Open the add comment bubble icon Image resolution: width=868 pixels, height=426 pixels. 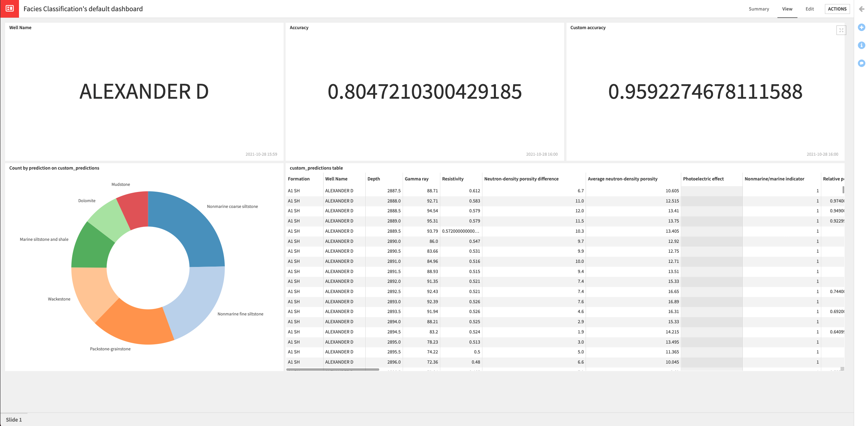tap(862, 63)
